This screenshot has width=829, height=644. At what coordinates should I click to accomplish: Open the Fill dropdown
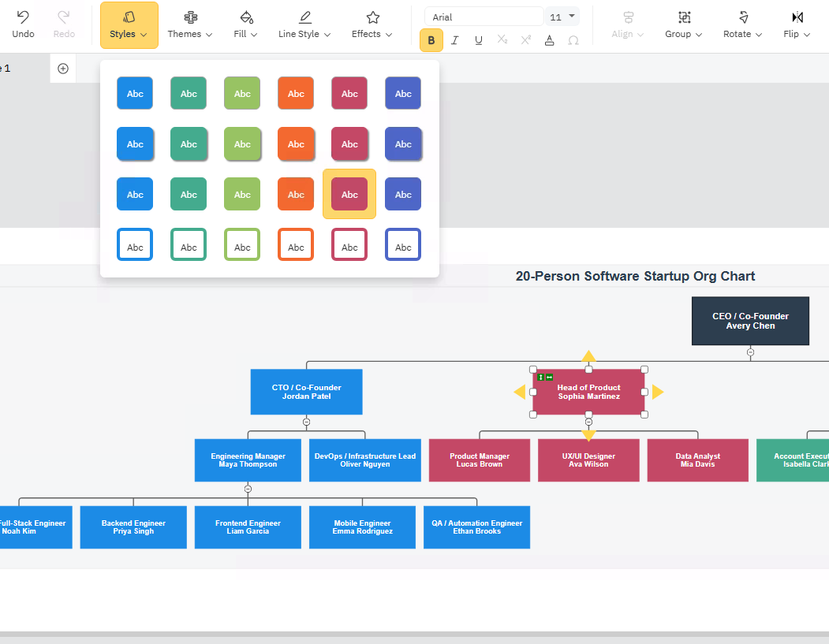246,25
